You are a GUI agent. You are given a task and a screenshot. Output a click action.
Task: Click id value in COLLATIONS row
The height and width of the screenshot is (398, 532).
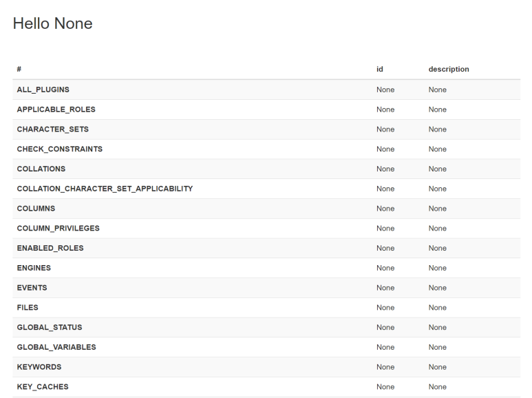[x=385, y=169]
